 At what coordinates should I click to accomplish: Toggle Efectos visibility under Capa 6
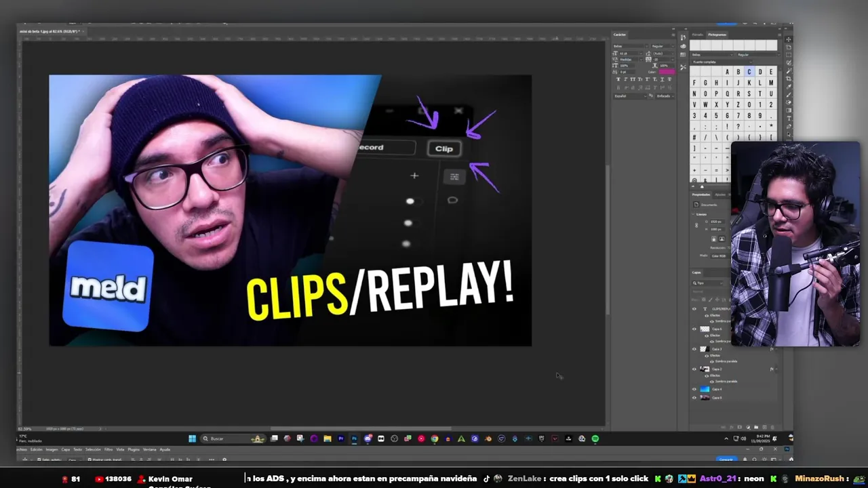pos(707,335)
